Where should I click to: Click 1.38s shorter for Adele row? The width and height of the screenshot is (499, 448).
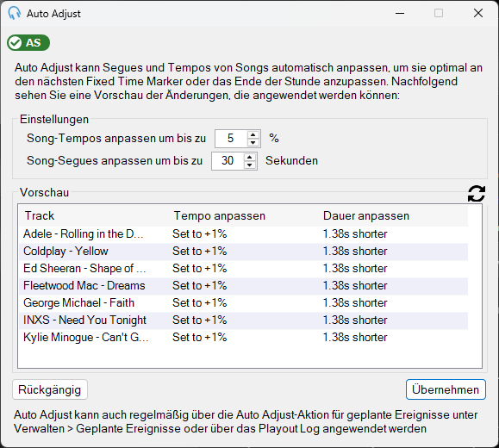[355, 233]
